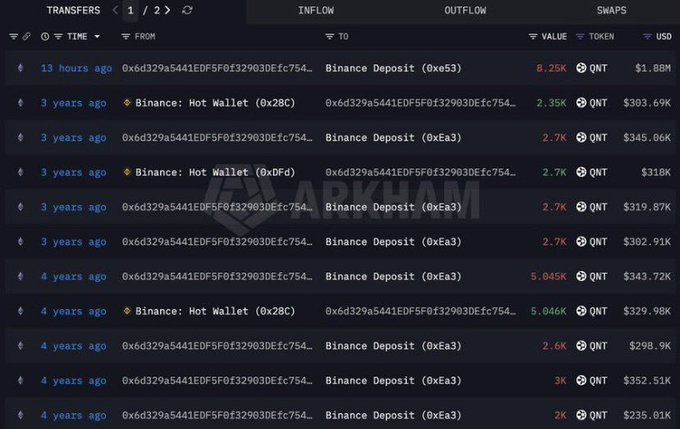Image resolution: width=680 pixels, height=429 pixels.
Task: Open sender address in 13 hours ago row
Action: (x=217, y=68)
